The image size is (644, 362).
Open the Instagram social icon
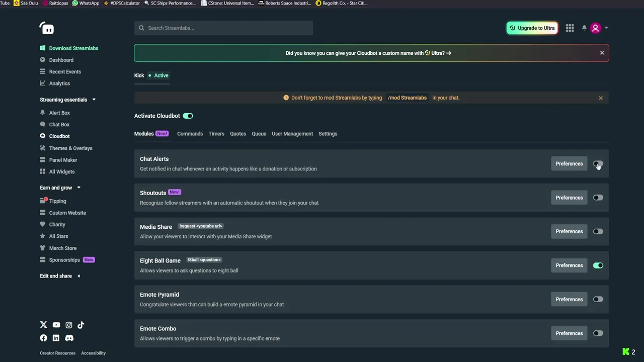[68, 325]
